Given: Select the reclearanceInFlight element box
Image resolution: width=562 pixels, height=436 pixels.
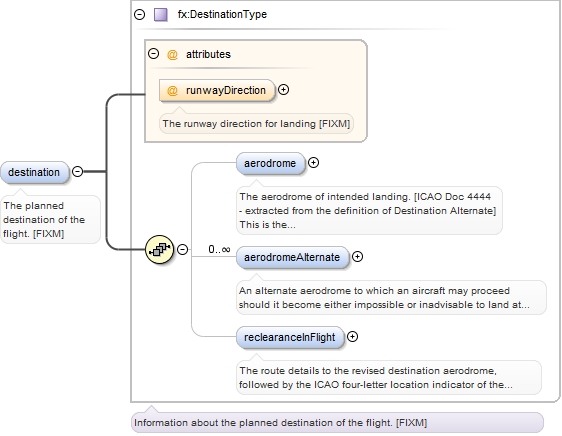Looking at the screenshot, I should 290,337.
